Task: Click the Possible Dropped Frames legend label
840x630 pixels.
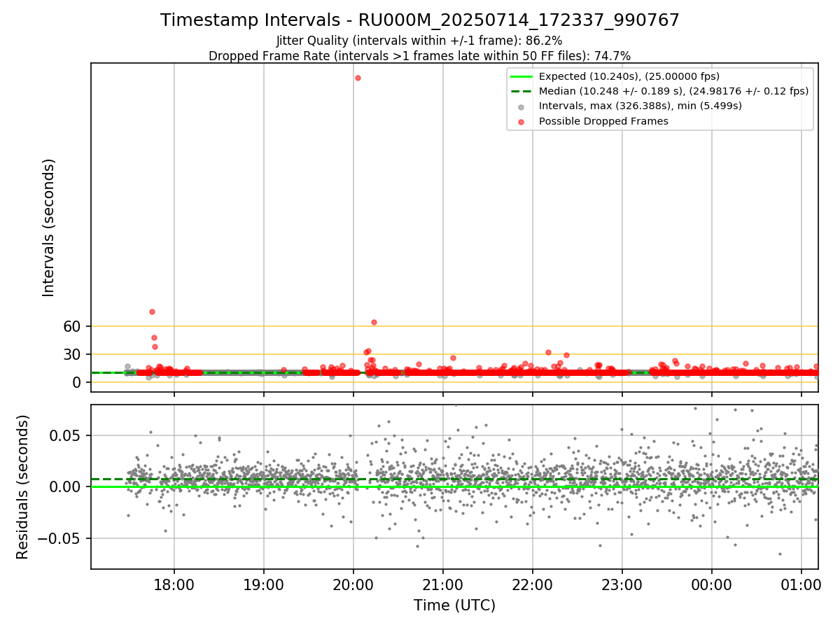Action: [603, 121]
